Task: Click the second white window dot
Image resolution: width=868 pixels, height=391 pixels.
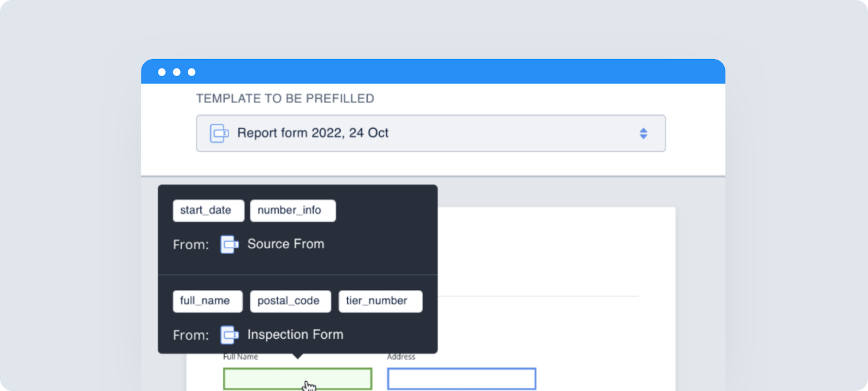Action: coord(177,72)
